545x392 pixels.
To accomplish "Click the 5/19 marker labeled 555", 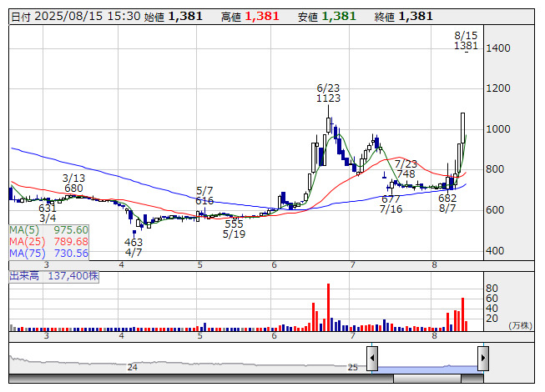I will 234,229.
